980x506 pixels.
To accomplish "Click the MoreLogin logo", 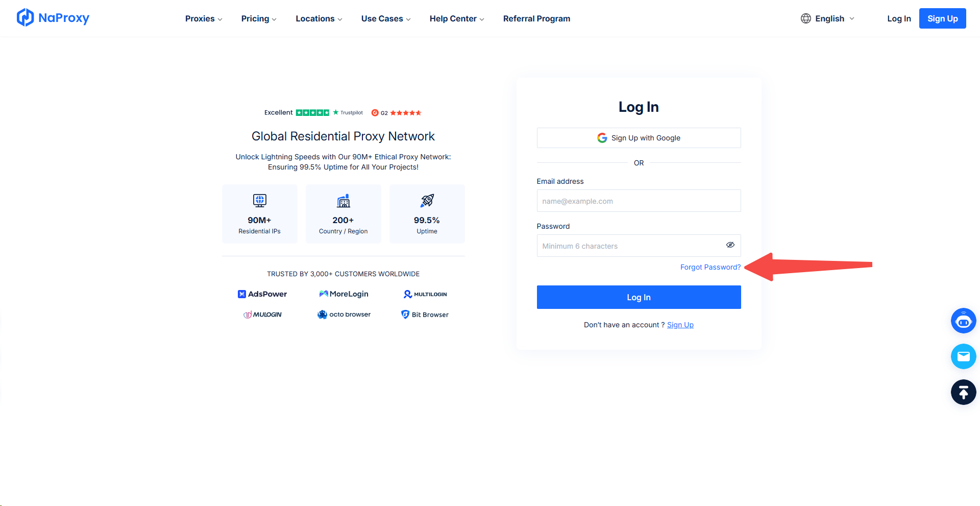I will pyautogui.click(x=344, y=294).
